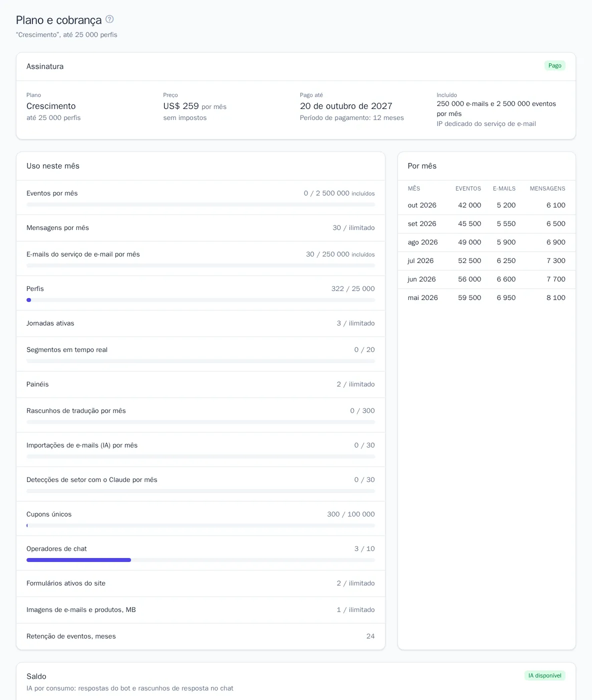This screenshot has height=700, width=592.
Task: Click the Painéis usage label
Action: click(37, 384)
